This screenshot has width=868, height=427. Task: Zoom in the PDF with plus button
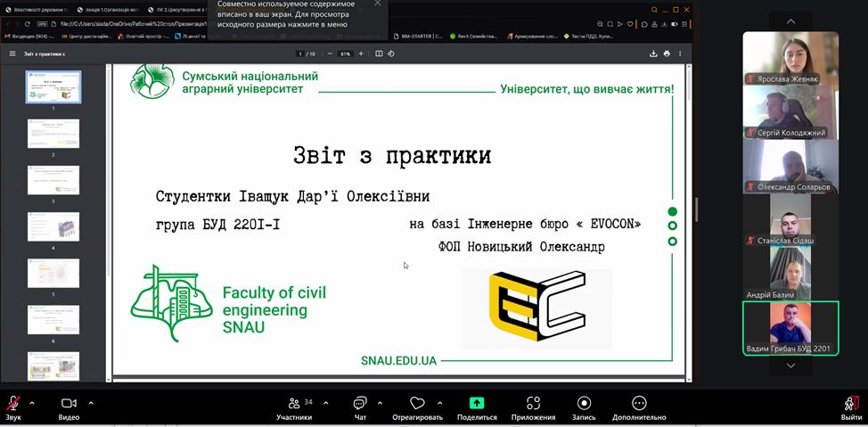tap(361, 53)
